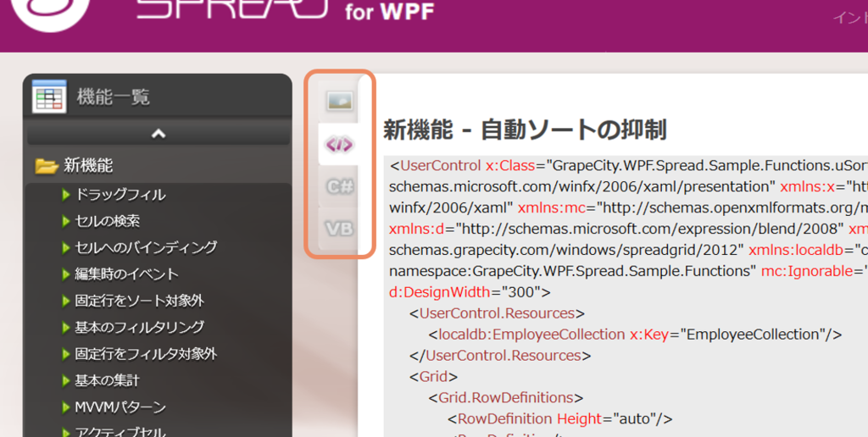Click green arrow beside ドラッグフィル

[66, 195]
